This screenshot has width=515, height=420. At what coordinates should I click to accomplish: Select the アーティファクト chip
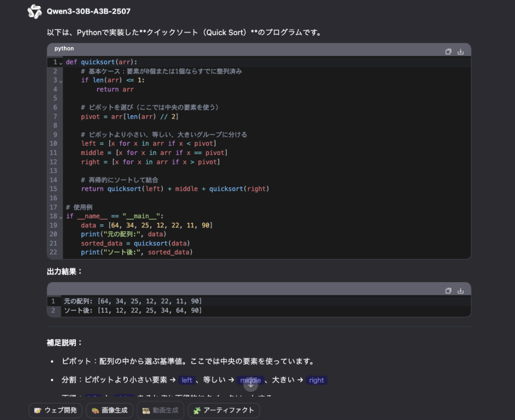[224, 410]
